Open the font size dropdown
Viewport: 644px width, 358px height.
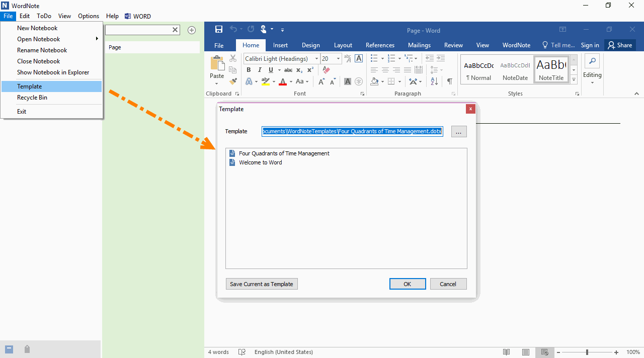coord(339,59)
